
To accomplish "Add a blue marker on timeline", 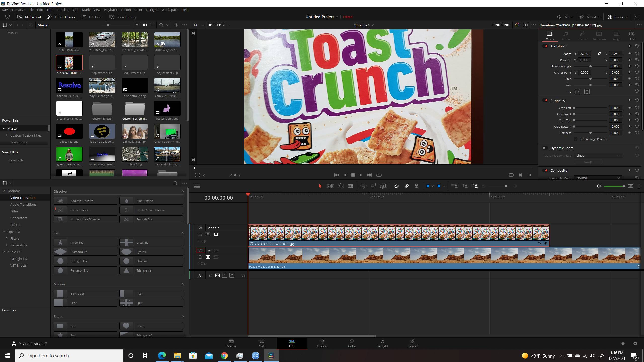I will point(439,186).
